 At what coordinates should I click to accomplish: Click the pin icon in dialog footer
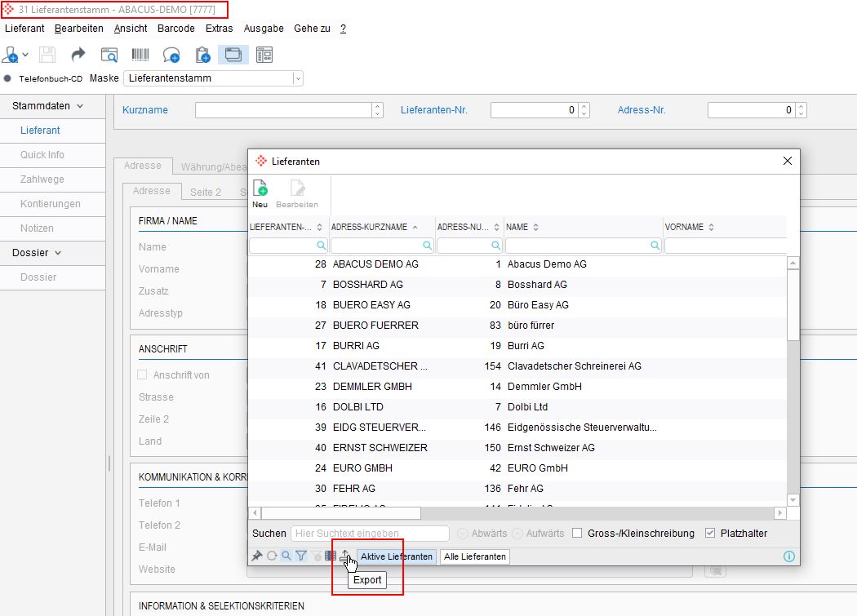coord(257,556)
